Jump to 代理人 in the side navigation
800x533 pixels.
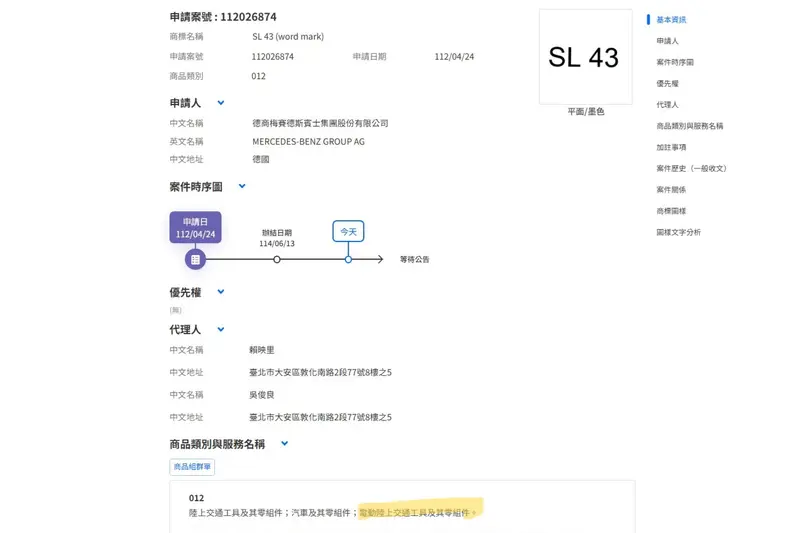pos(667,105)
